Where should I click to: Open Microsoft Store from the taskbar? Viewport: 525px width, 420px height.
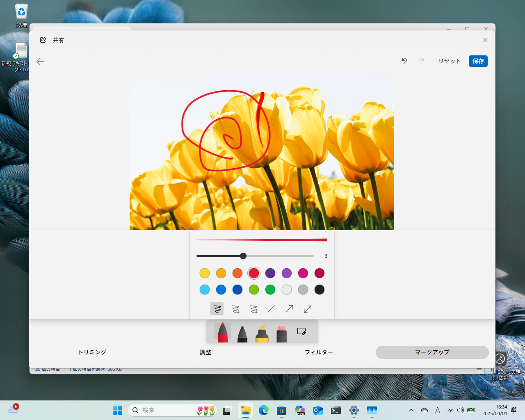pyautogui.click(x=281, y=410)
